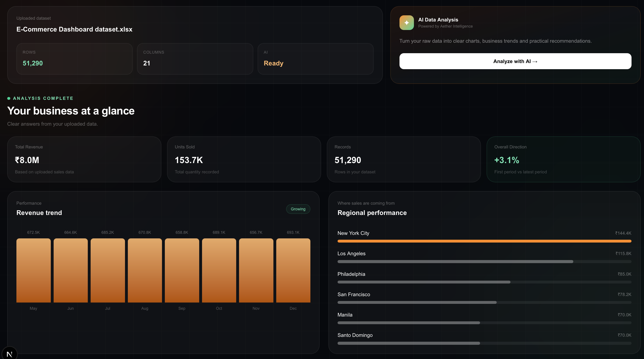Click the Regional performance title

(x=372, y=213)
